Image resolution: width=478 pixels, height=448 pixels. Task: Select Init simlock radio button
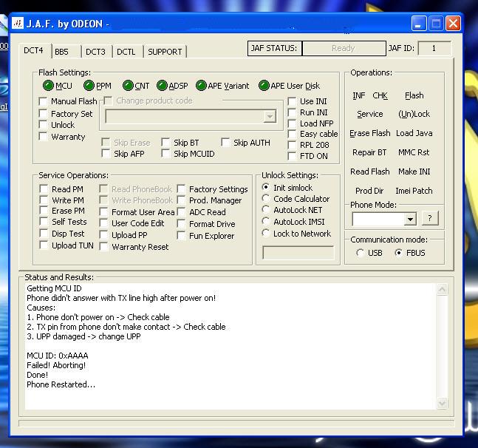[x=266, y=187]
